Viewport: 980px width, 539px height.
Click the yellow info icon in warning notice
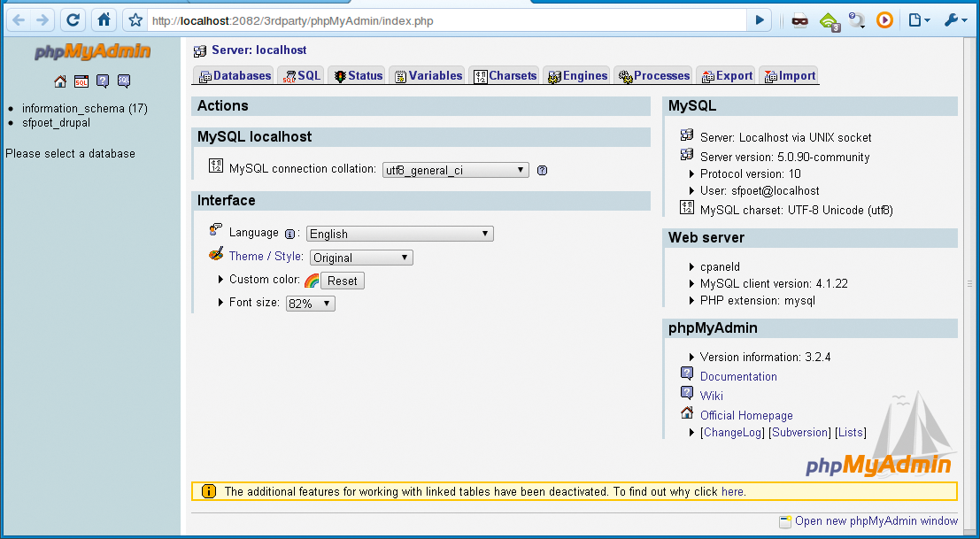(x=209, y=491)
